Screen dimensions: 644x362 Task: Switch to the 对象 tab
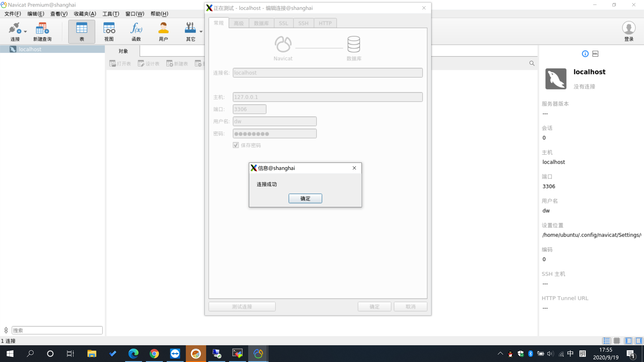123,51
